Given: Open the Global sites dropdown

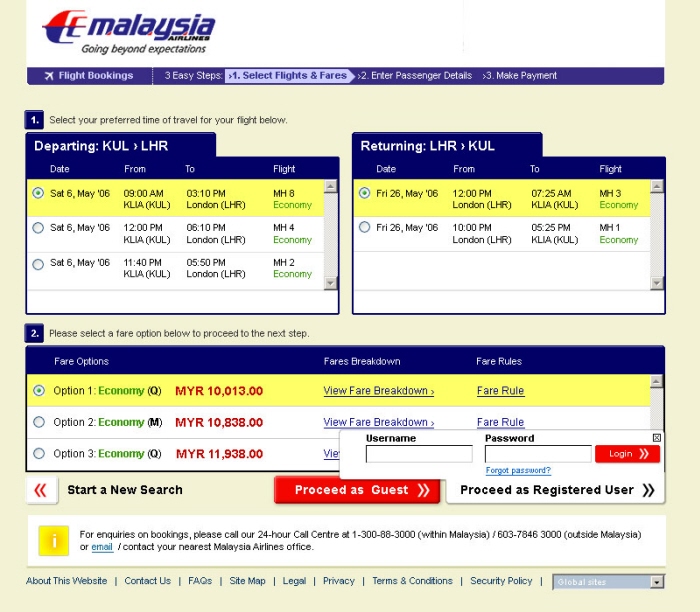Looking at the screenshot, I should tap(608, 582).
